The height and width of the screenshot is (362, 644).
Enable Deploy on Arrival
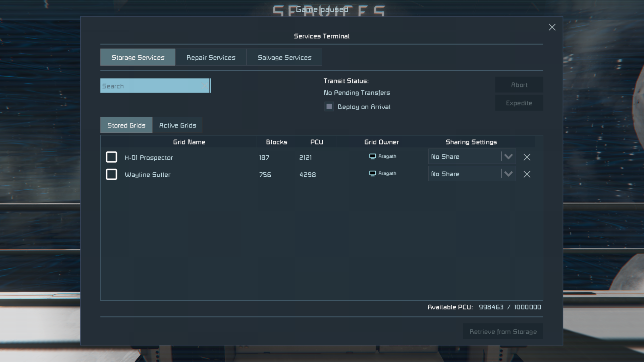point(329,107)
